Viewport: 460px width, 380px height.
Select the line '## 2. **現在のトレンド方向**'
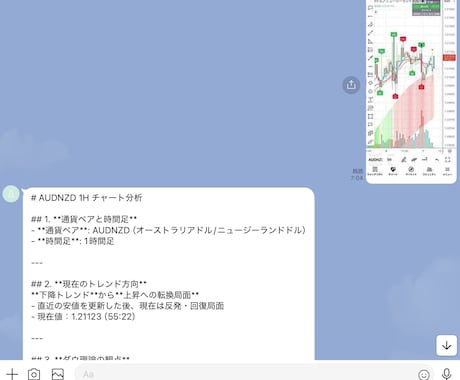[89, 284]
